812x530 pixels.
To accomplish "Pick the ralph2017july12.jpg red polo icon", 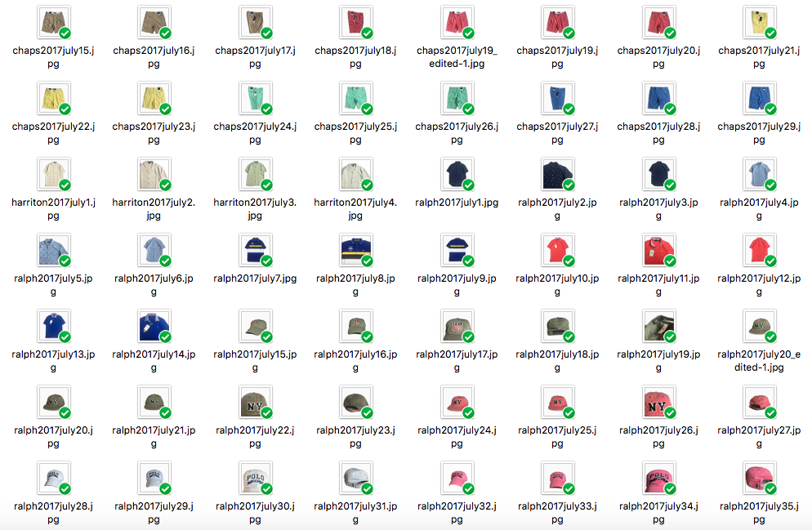I will [759, 251].
